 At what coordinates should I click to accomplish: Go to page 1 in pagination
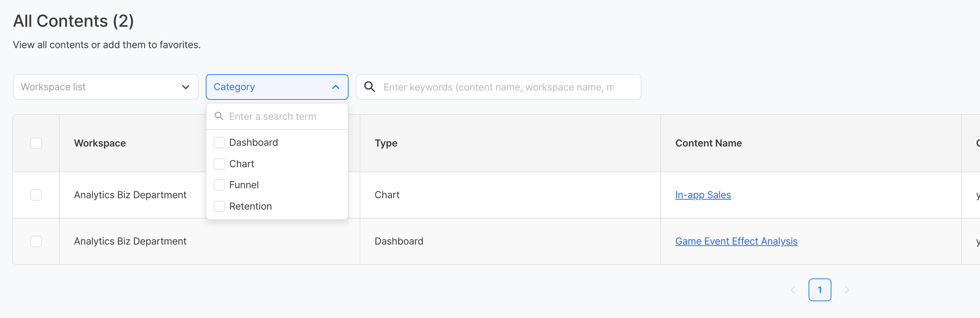click(819, 290)
